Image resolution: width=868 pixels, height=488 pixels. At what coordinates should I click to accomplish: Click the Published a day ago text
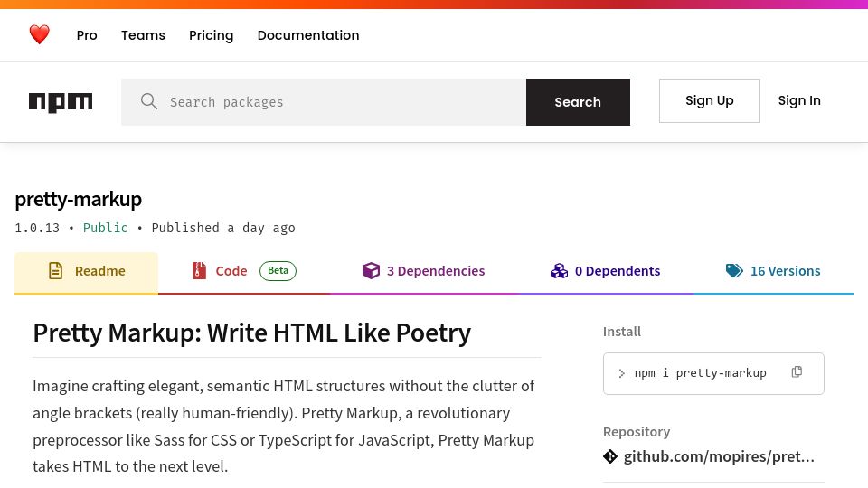(x=223, y=228)
